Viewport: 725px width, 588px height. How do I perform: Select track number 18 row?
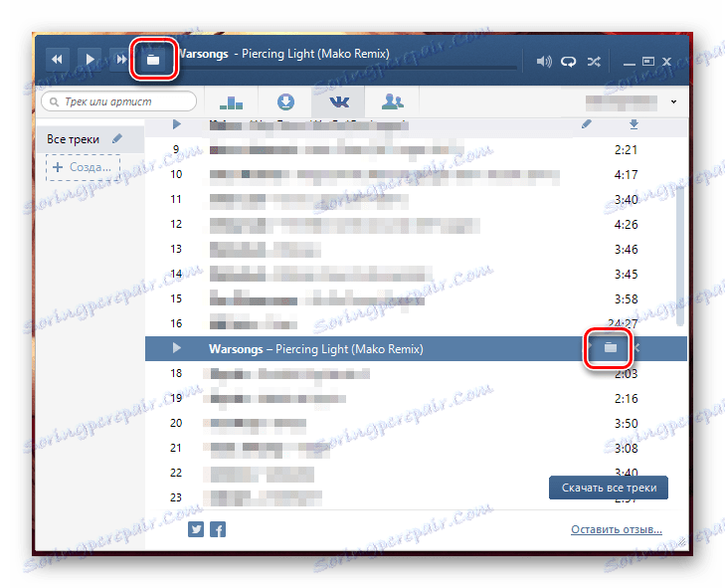(416, 373)
